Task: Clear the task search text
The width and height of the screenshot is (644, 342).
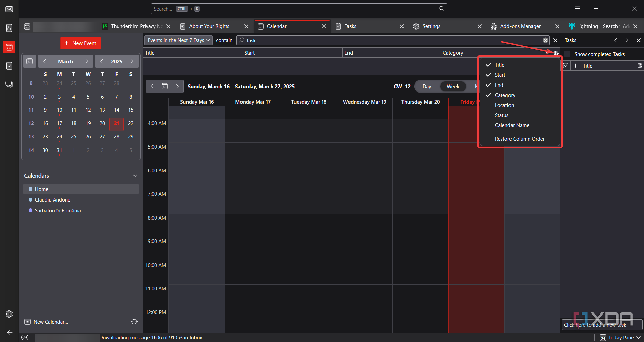Action: click(x=545, y=40)
